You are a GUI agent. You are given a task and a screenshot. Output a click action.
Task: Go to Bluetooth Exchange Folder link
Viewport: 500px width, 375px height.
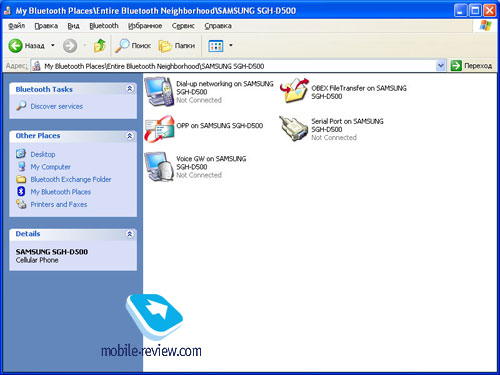71,179
